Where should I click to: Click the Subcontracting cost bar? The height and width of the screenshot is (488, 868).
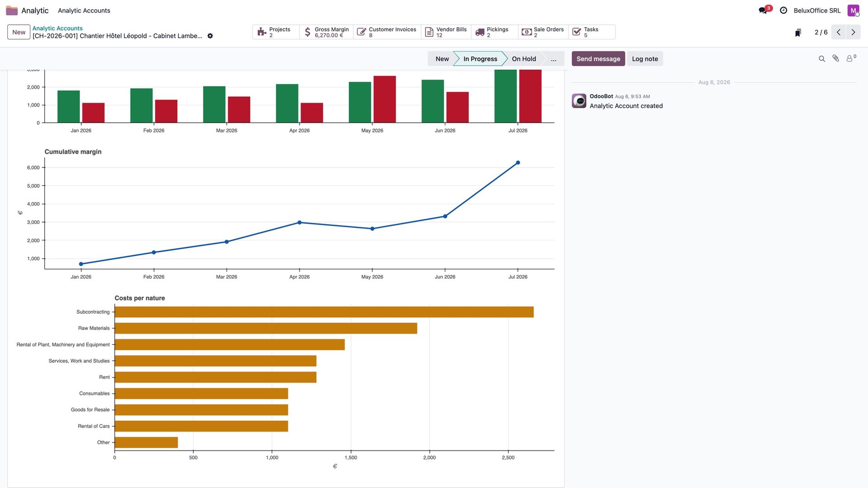pos(324,312)
